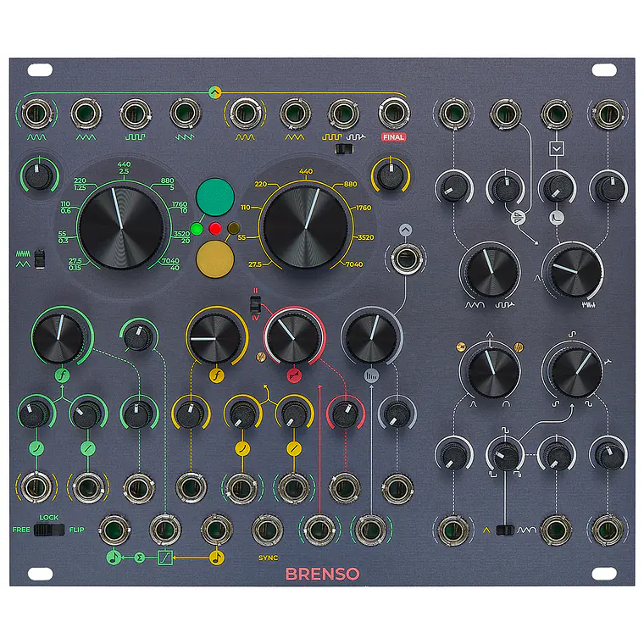Click the green music note icon

coord(114,558)
